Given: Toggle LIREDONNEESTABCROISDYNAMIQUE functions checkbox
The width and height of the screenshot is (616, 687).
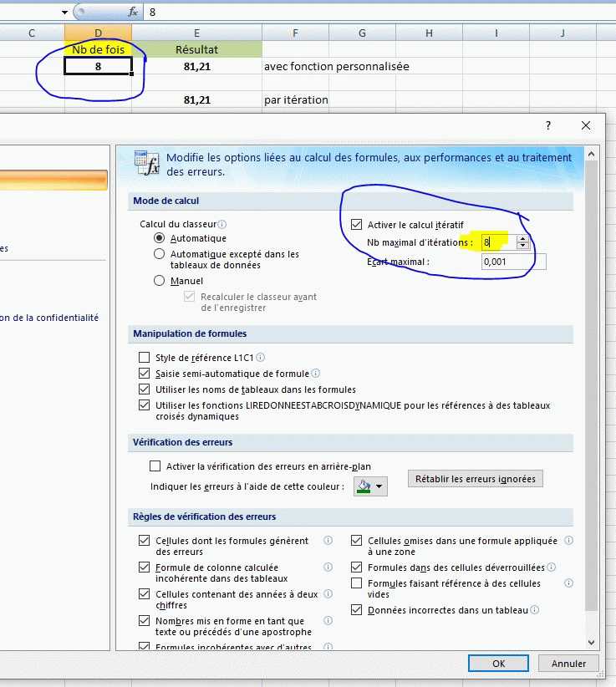Looking at the screenshot, I should (x=144, y=405).
